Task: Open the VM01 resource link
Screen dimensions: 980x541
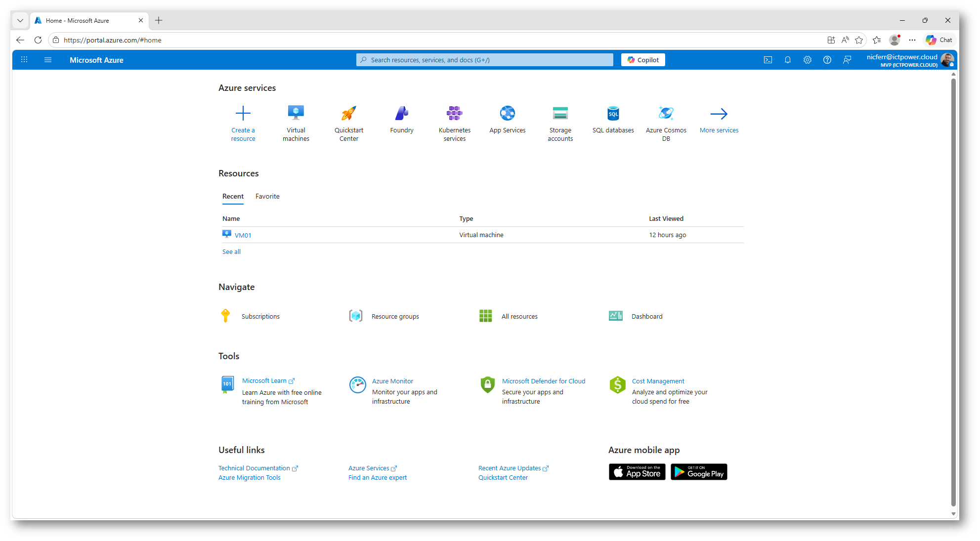Action: coord(243,235)
